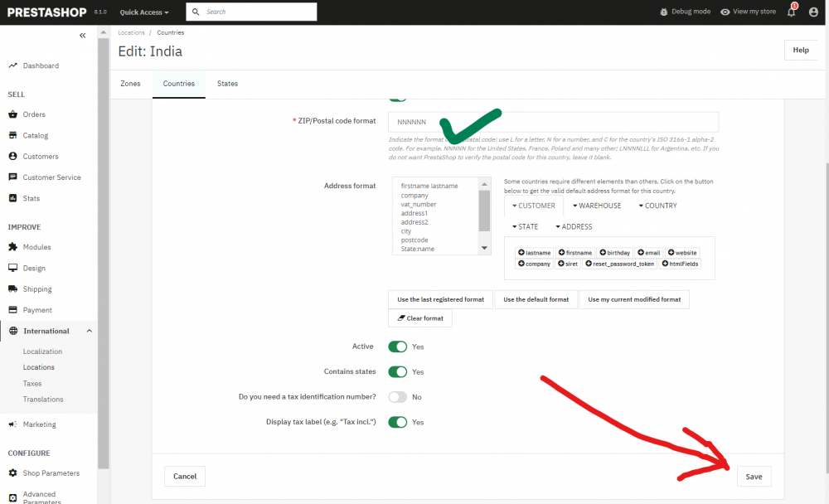Enable tax identification number switch

coord(398,396)
